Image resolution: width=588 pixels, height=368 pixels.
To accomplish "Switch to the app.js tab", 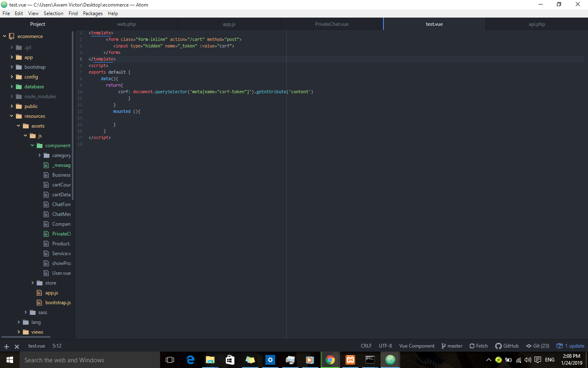I will coord(229,24).
